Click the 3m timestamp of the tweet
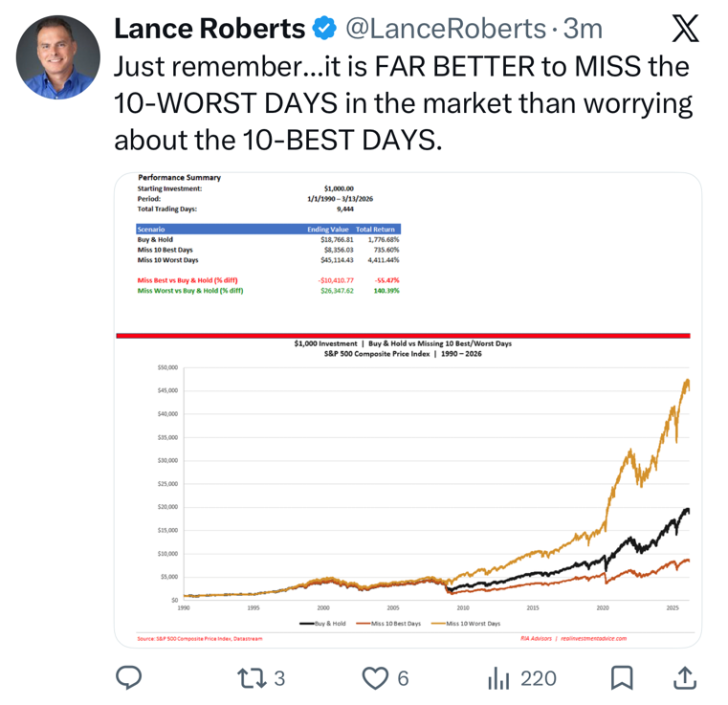The width and height of the screenshot is (728, 705). point(583,30)
